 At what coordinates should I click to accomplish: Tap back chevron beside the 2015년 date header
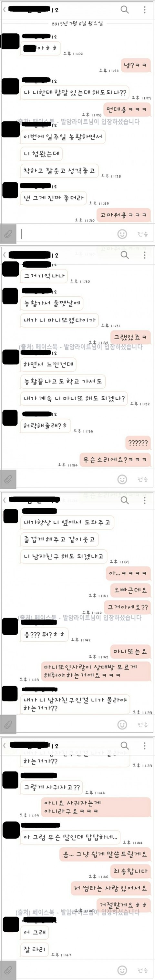[4, 10]
